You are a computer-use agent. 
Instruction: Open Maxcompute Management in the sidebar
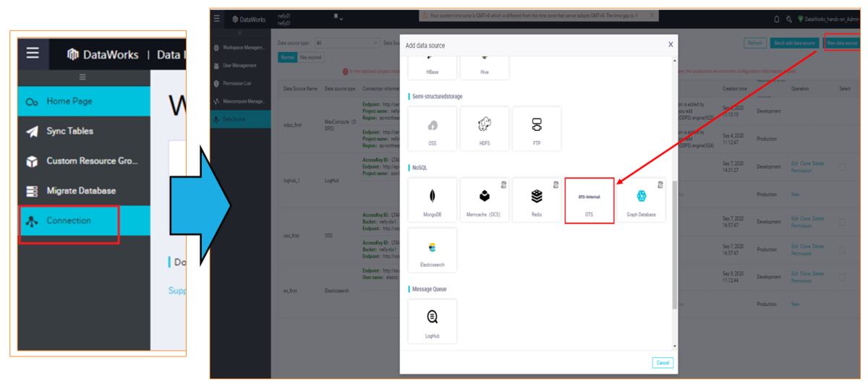coord(240,101)
